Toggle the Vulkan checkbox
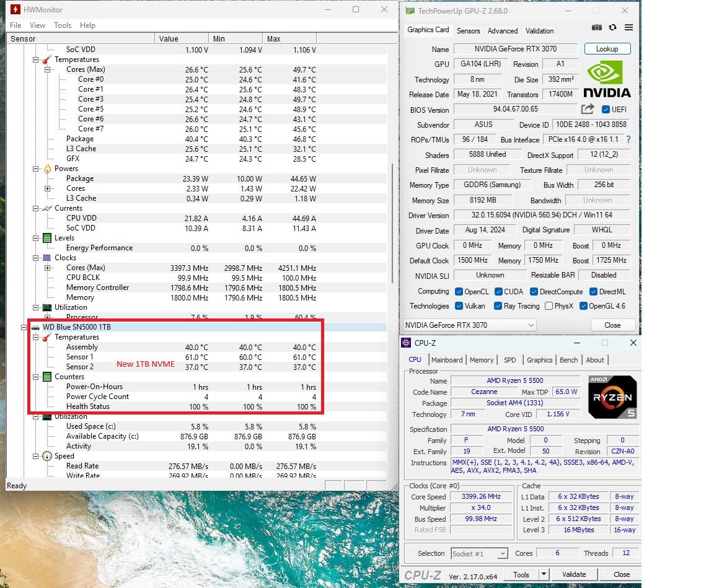The image size is (714, 588). pos(459,306)
